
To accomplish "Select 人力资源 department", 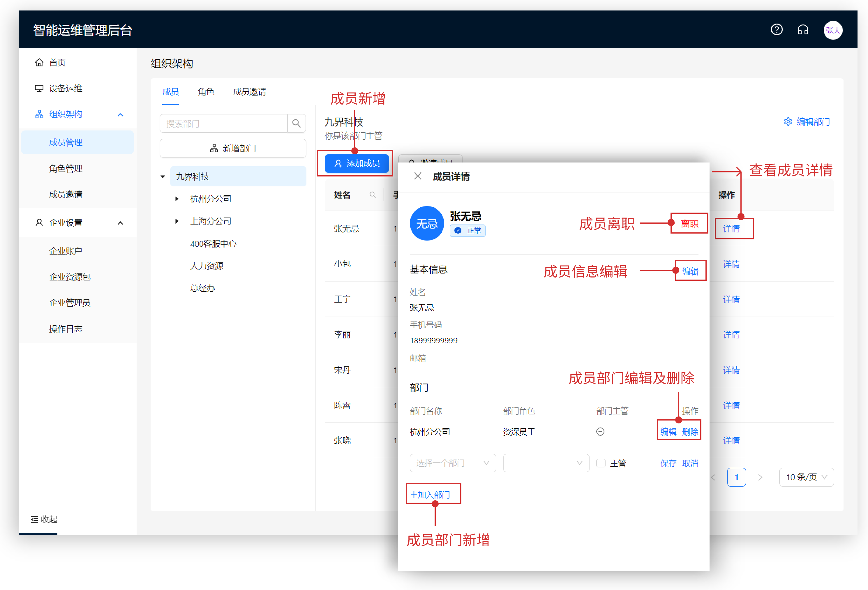I will (x=207, y=266).
